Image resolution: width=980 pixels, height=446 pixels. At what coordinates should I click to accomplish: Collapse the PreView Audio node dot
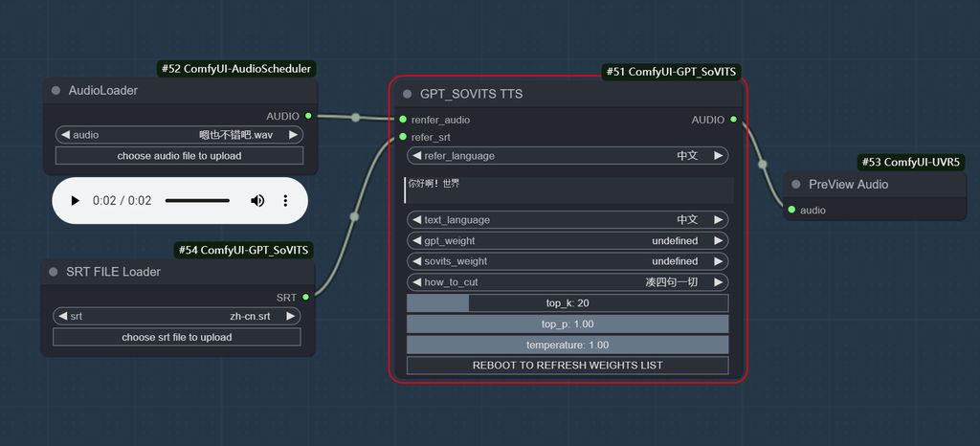796,185
